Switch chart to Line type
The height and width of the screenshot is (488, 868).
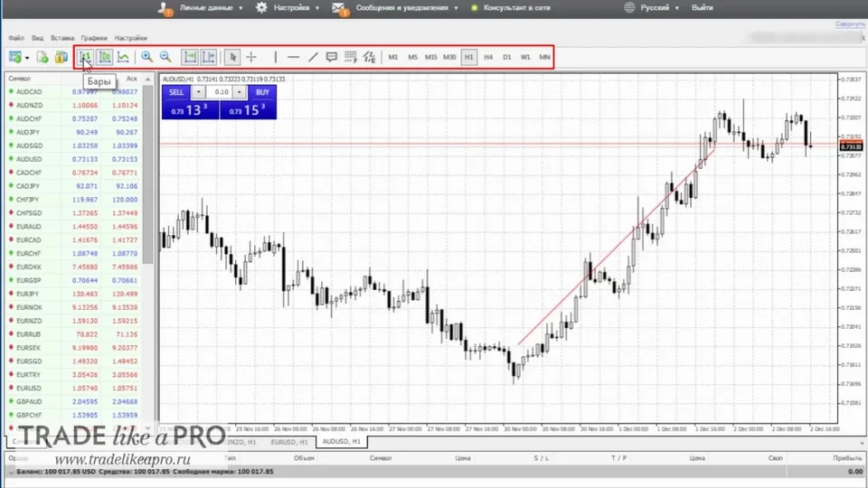click(x=124, y=57)
